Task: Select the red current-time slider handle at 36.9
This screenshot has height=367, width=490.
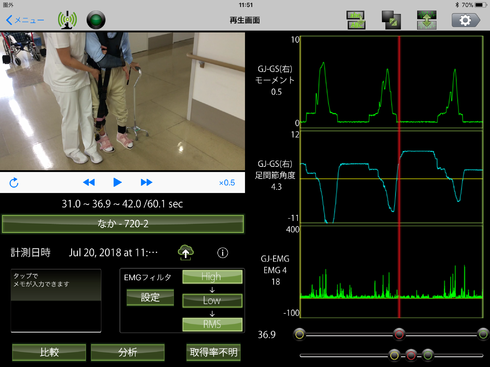Action: 399,334
